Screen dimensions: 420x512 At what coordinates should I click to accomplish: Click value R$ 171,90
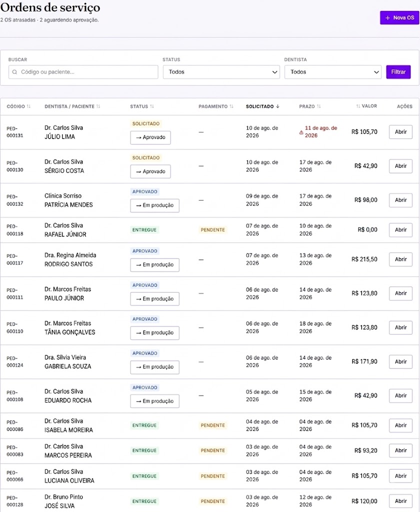(364, 361)
